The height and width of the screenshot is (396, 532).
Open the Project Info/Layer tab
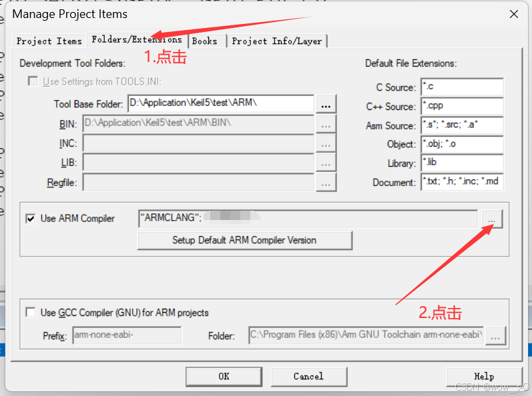pos(277,41)
